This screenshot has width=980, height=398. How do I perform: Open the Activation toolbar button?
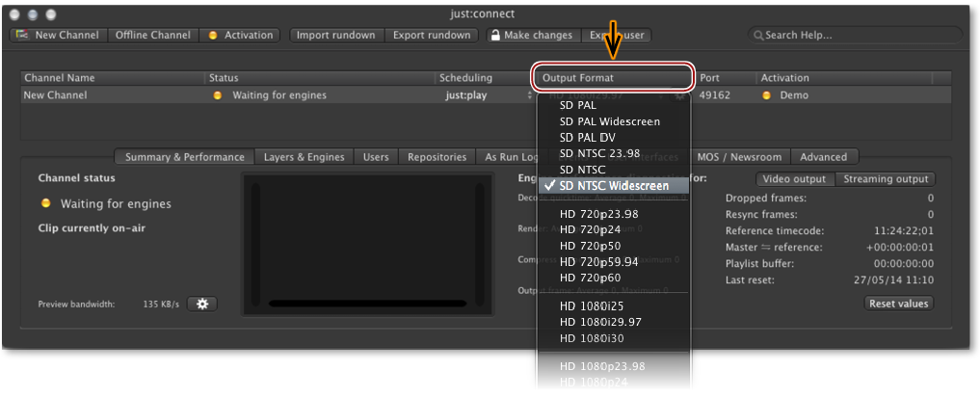(240, 35)
